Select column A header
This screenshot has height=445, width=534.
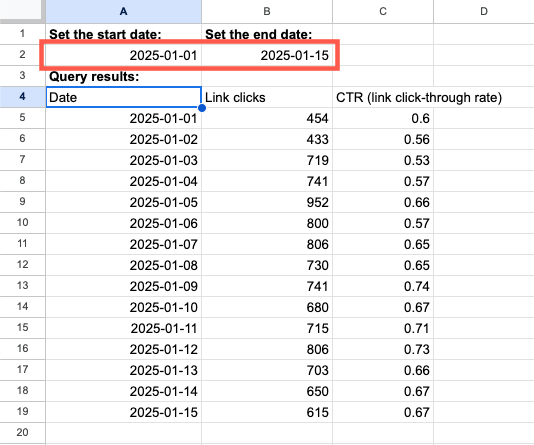124,12
